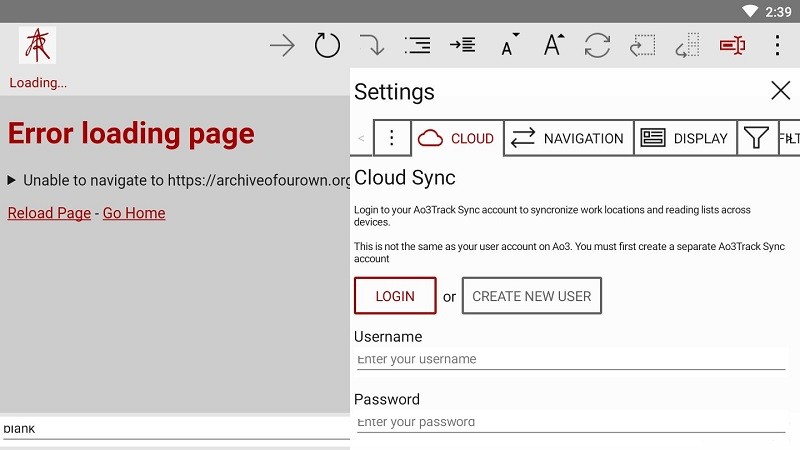Viewport: 800px width, 450px height.
Task: Select the LOGIN button
Action: (x=395, y=295)
